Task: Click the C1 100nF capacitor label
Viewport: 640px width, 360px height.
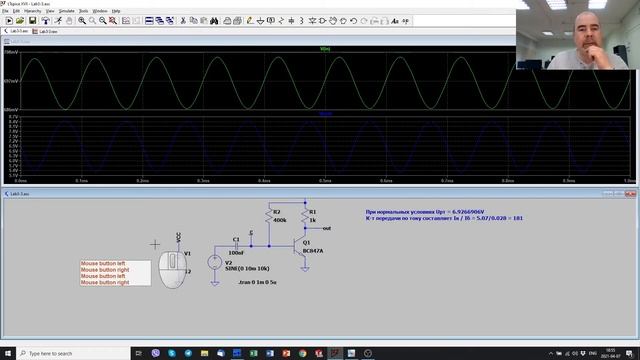Action: coord(236,253)
